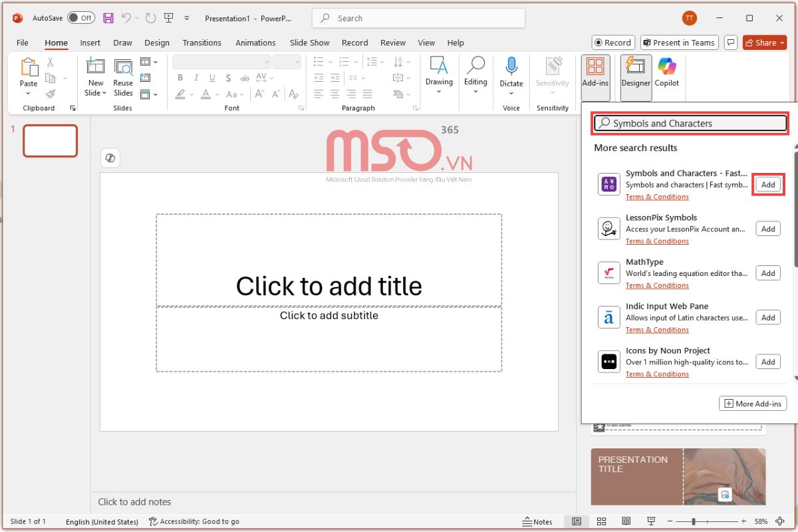Open the font name combo box
798x532 pixels.
point(221,62)
